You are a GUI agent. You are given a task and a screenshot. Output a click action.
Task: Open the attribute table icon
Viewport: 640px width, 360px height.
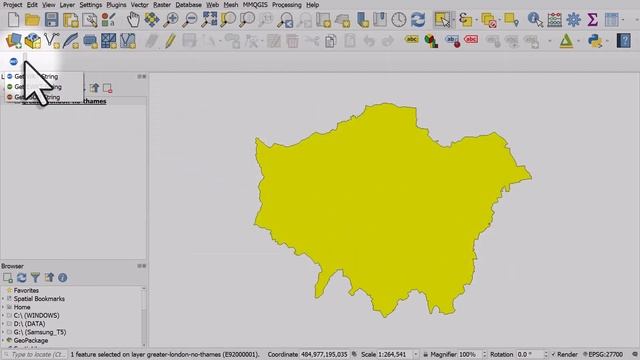[611, 20]
